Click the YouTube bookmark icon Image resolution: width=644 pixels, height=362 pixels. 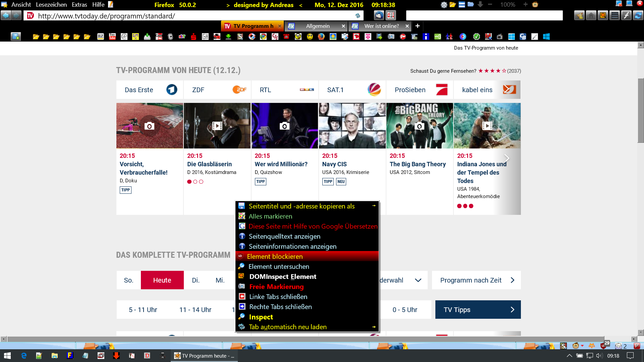tap(112, 37)
